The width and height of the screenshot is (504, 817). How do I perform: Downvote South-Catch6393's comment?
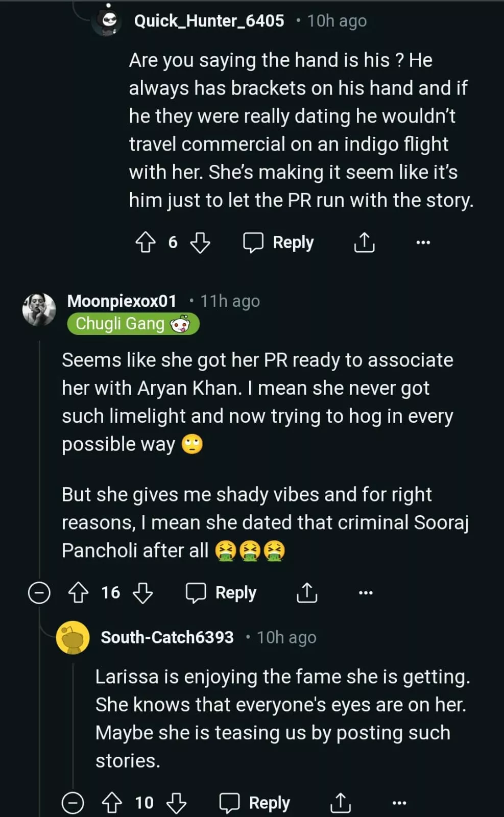(x=176, y=803)
